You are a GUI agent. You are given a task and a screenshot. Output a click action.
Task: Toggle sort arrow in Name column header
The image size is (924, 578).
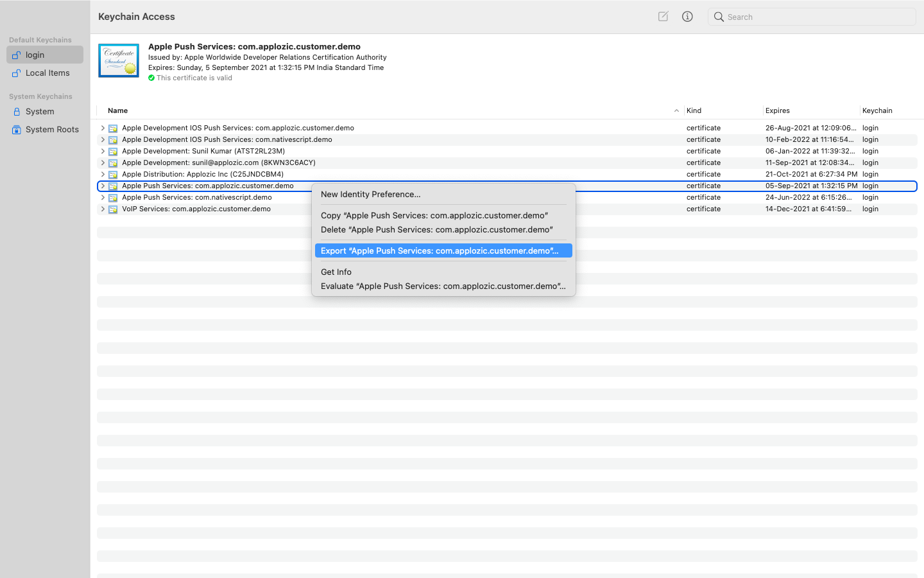(x=676, y=111)
